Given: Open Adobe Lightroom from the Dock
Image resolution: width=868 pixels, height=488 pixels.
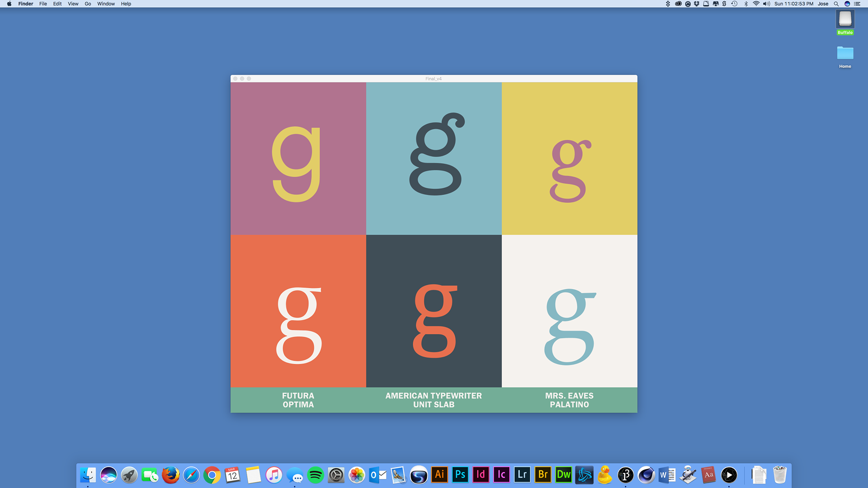Looking at the screenshot, I should 522,475.
